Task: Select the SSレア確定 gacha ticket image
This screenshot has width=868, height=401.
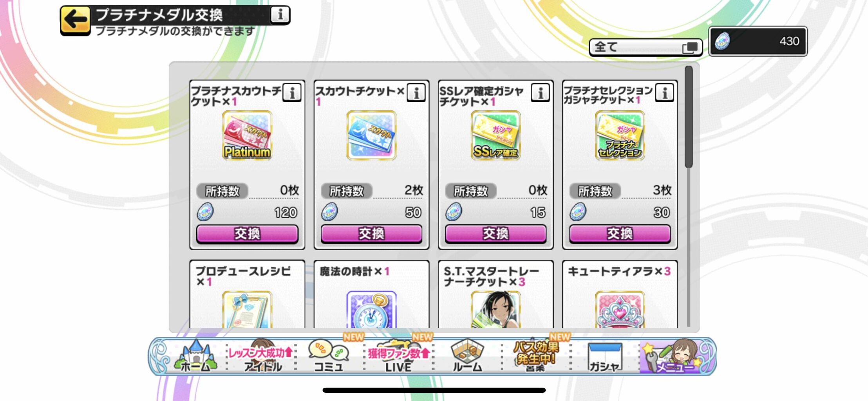Action: click(x=495, y=135)
